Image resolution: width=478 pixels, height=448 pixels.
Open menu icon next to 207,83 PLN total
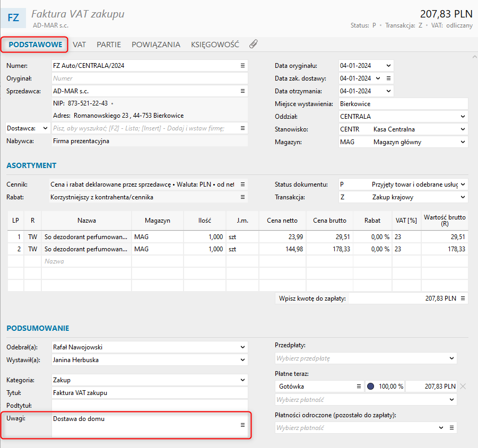463,298
